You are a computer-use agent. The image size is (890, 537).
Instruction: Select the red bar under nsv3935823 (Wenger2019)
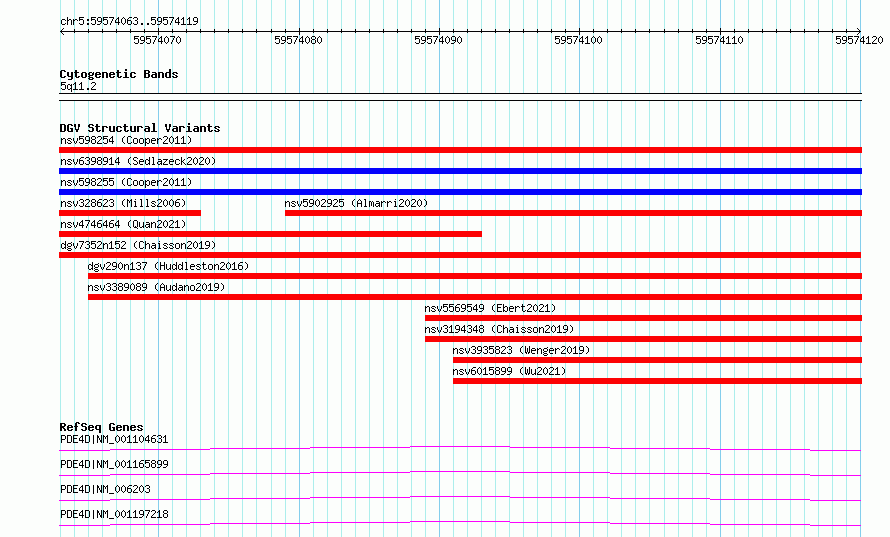[657, 360]
